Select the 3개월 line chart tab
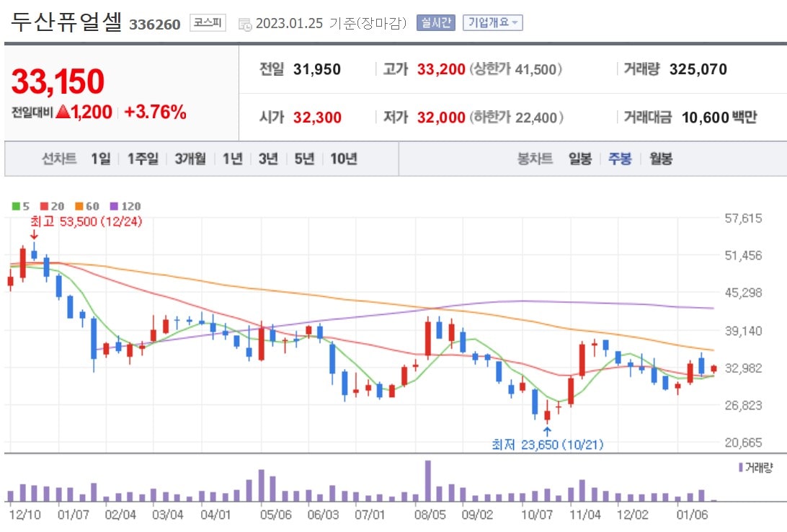Viewport: 787px width, 532px height. [x=190, y=159]
